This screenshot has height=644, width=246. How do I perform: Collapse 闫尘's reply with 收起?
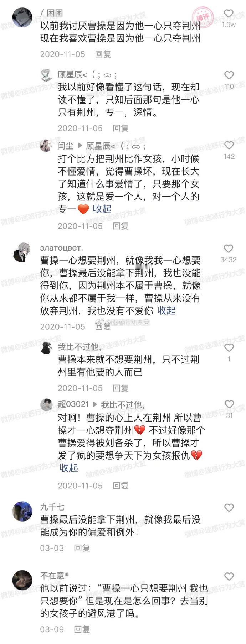102,209
